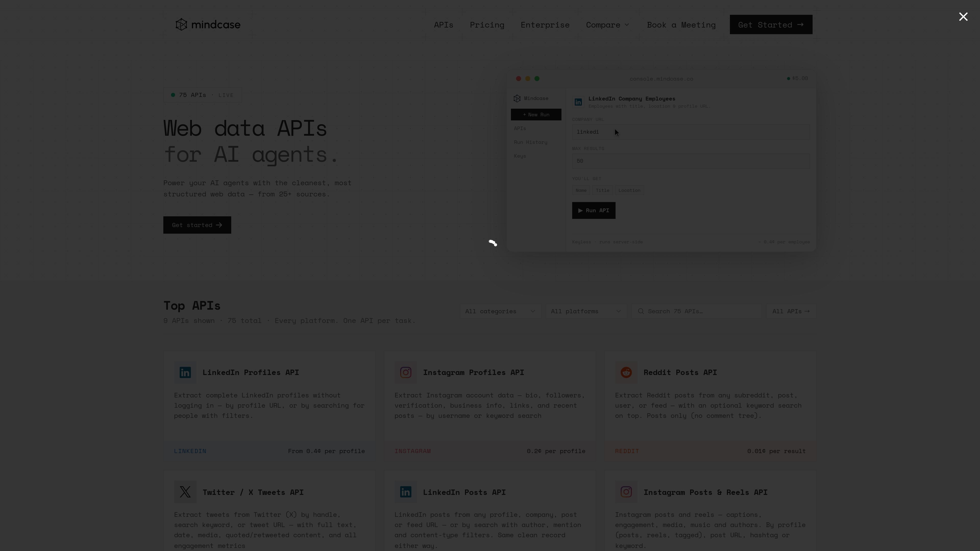Select Run History in console sidebar
The image size is (980, 551).
click(x=530, y=142)
